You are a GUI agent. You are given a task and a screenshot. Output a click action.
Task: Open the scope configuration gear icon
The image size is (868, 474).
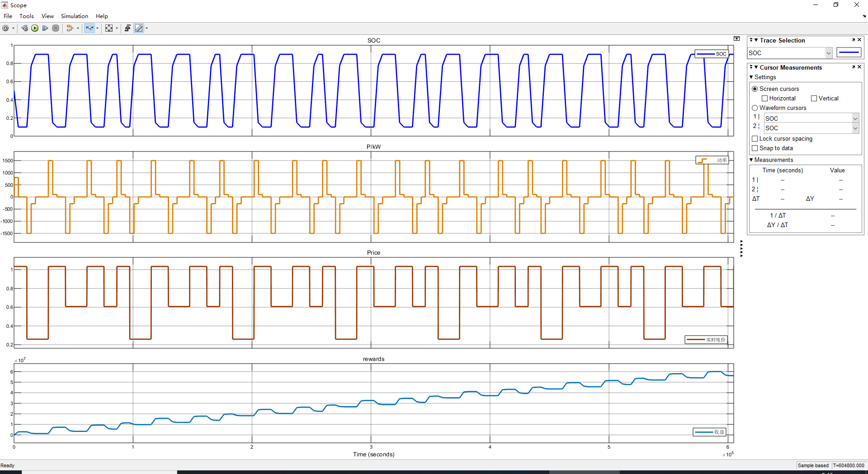[x=5, y=28]
